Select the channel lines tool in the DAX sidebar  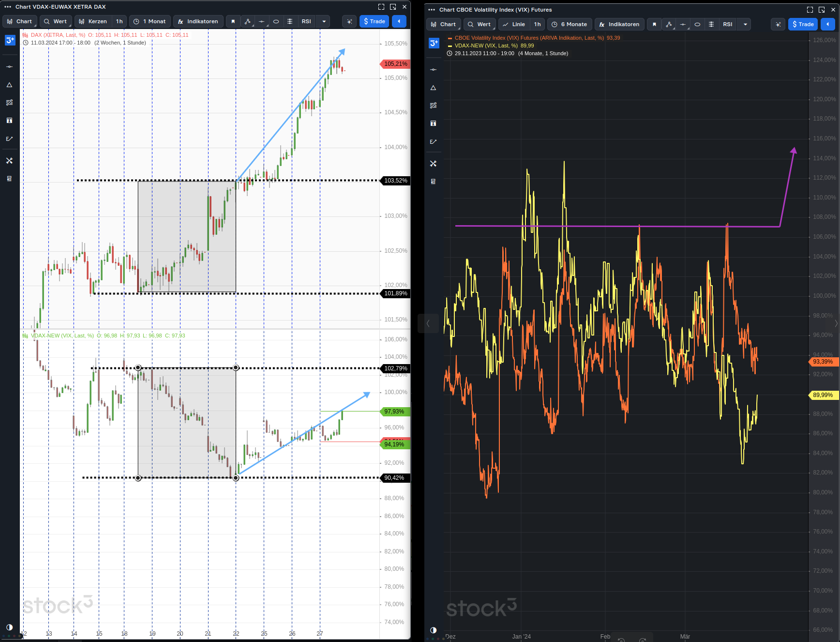pos(9,103)
